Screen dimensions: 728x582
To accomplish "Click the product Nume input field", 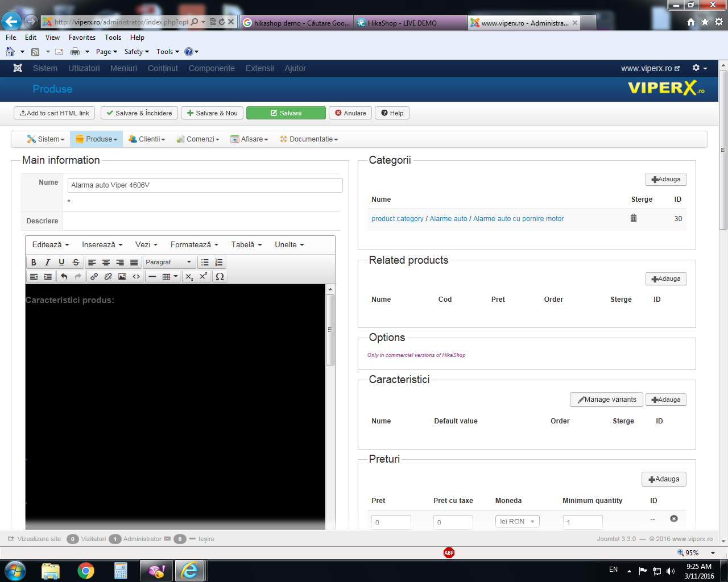I will [x=205, y=185].
